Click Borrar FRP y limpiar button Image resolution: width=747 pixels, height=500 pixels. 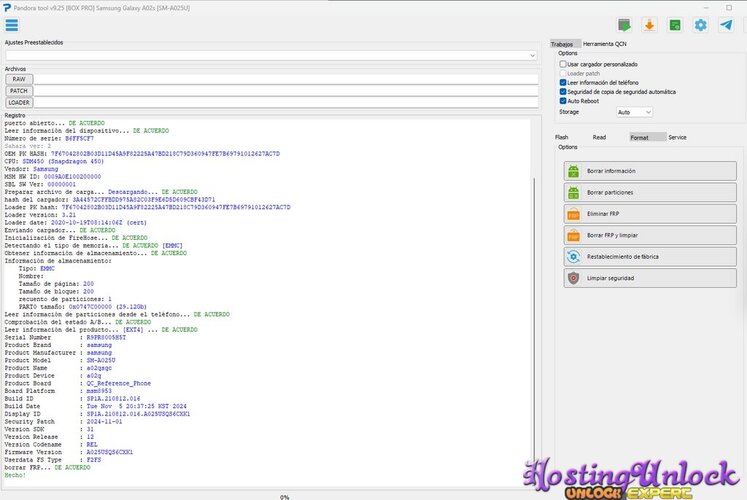[x=650, y=235]
